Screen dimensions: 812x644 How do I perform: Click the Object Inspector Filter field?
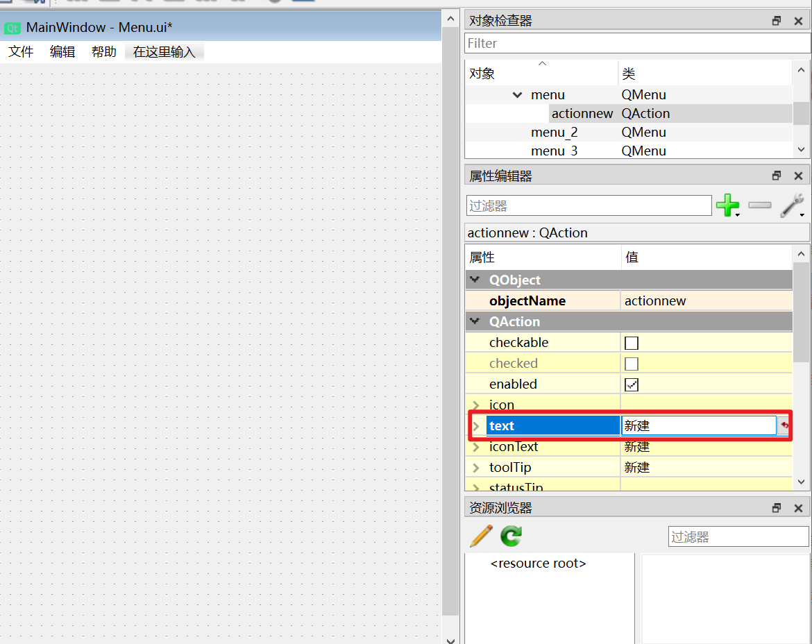[637, 43]
